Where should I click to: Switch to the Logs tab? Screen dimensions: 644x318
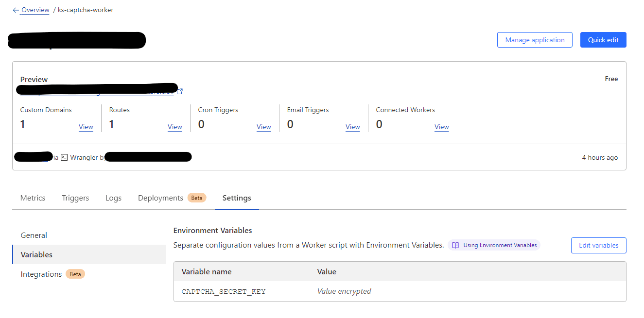pyautogui.click(x=113, y=198)
